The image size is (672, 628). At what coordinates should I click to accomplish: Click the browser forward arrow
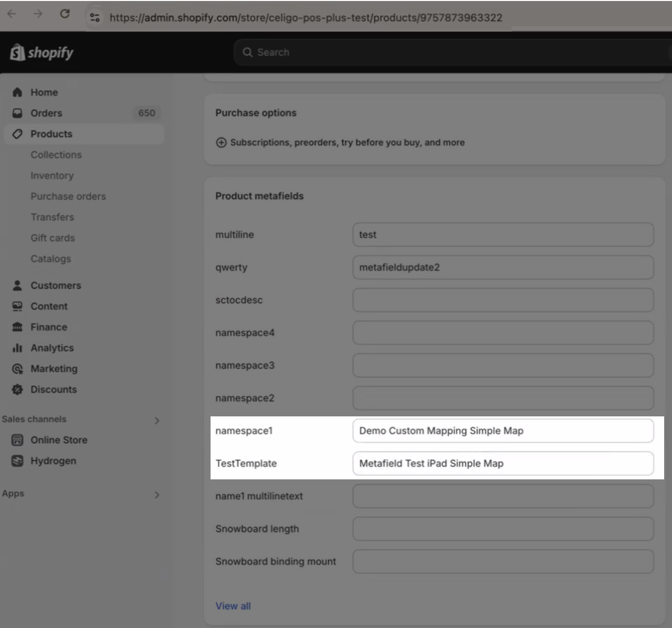tap(38, 14)
